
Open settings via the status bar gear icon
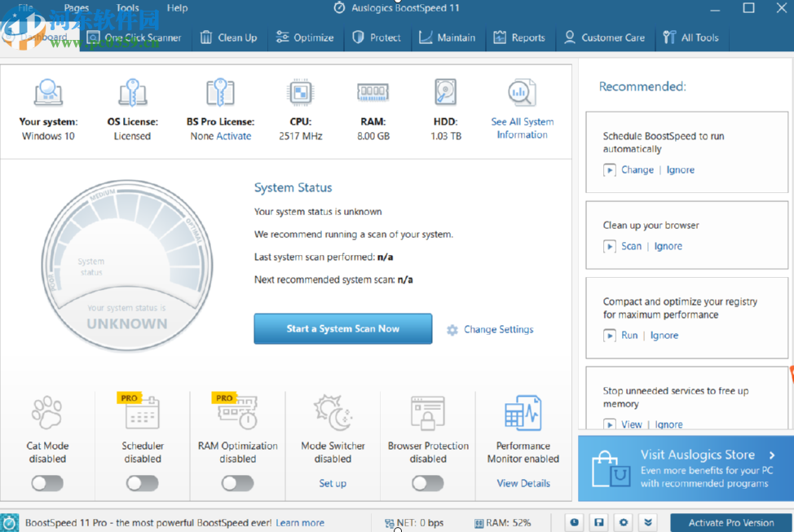point(624,522)
